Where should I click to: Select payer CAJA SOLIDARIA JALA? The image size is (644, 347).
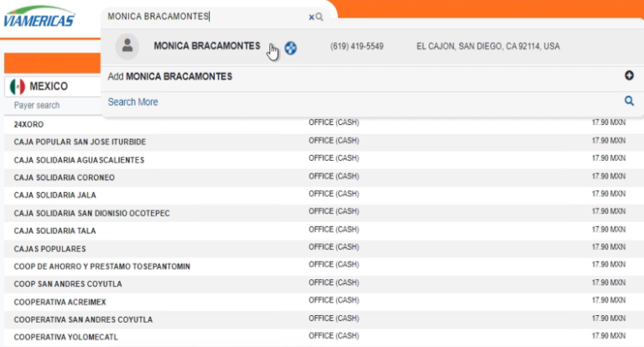coord(55,195)
